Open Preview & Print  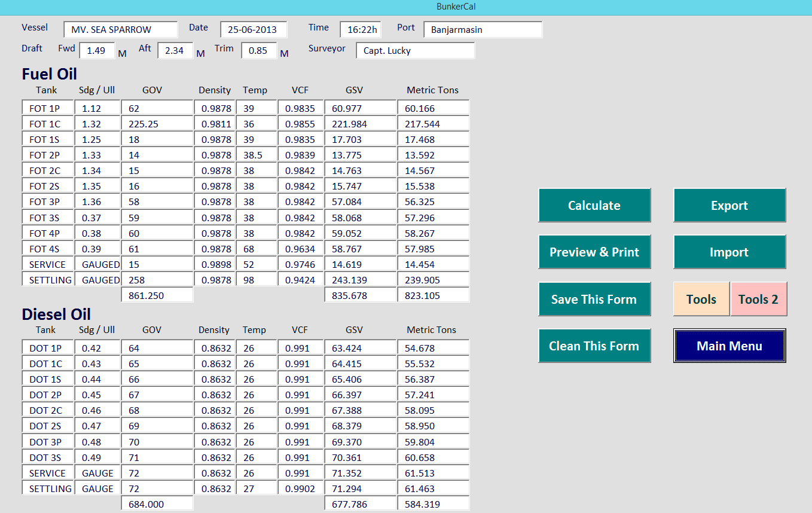pyautogui.click(x=594, y=252)
